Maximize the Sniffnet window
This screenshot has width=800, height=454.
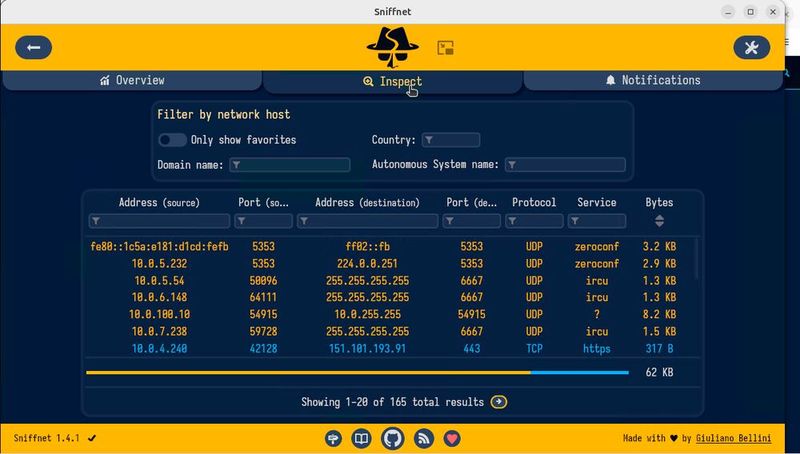point(751,11)
